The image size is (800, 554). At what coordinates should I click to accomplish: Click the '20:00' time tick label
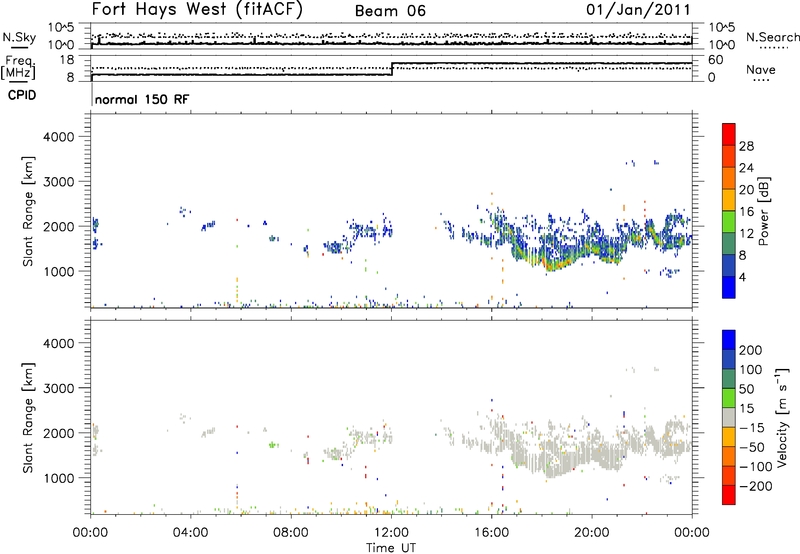click(x=592, y=533)
